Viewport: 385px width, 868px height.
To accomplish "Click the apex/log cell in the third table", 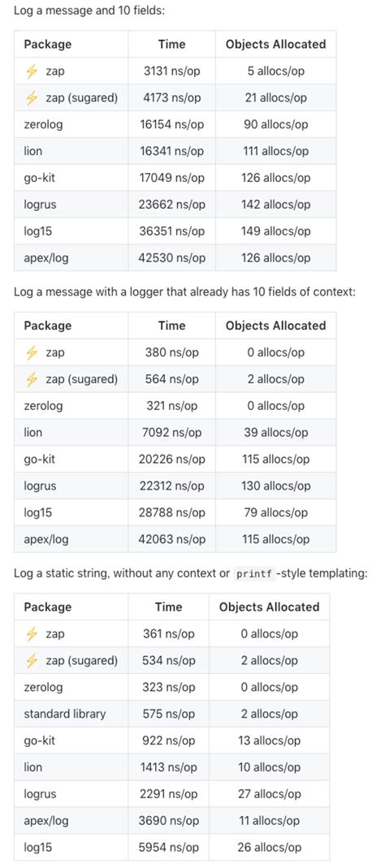I will point(71,821).
